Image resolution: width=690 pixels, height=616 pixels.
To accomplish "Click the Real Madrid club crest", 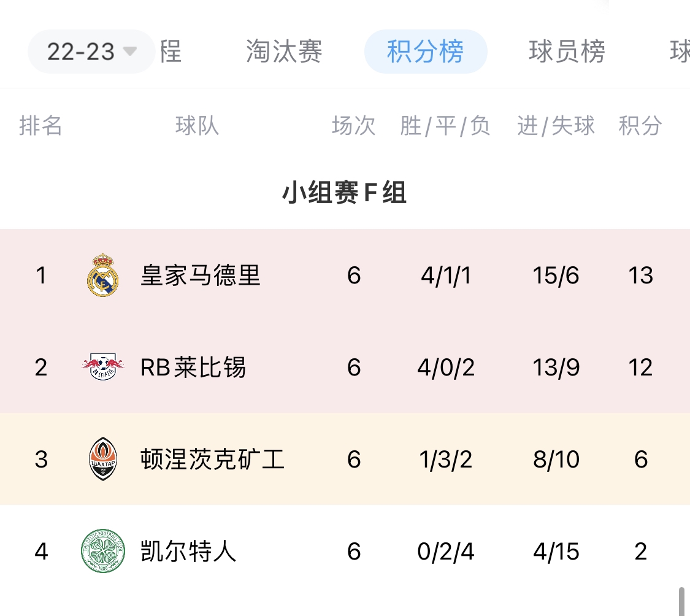I will (x=102, y=275).
